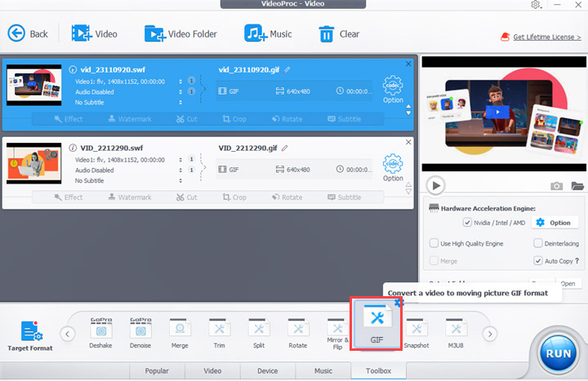This screenshot has width=588, height=381.
Task: Expand subtitle selector of VID_2212290.swf
Action: [x=180, y=180]
